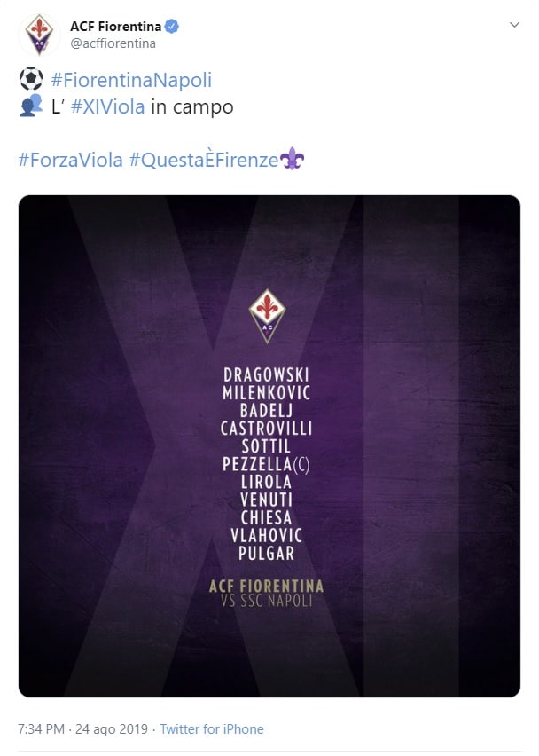Screen dimensions: 539x756
Task: Click the Twitter for iPhone source link
Action: 211,729
